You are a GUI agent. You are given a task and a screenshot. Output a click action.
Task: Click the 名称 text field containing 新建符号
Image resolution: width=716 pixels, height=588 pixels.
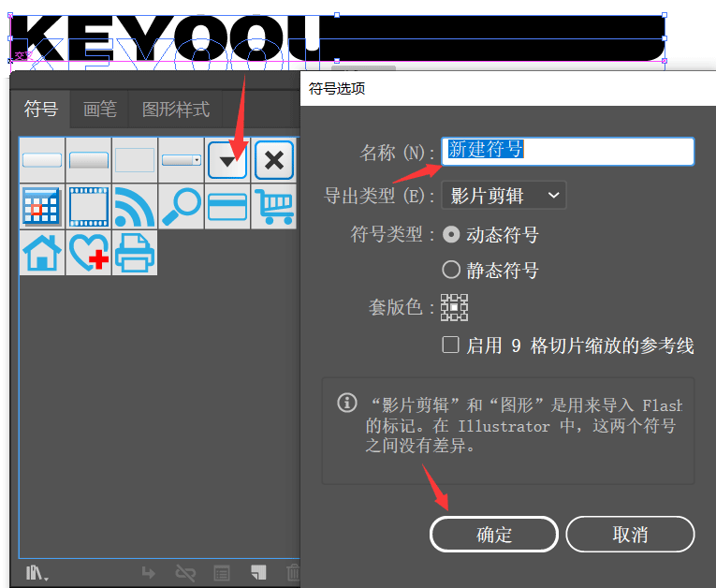tap(567, 152)
